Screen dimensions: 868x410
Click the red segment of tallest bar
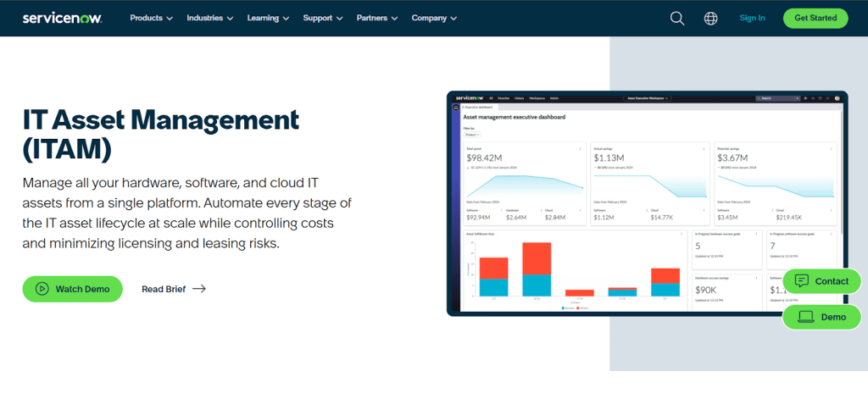coord(537,258)
